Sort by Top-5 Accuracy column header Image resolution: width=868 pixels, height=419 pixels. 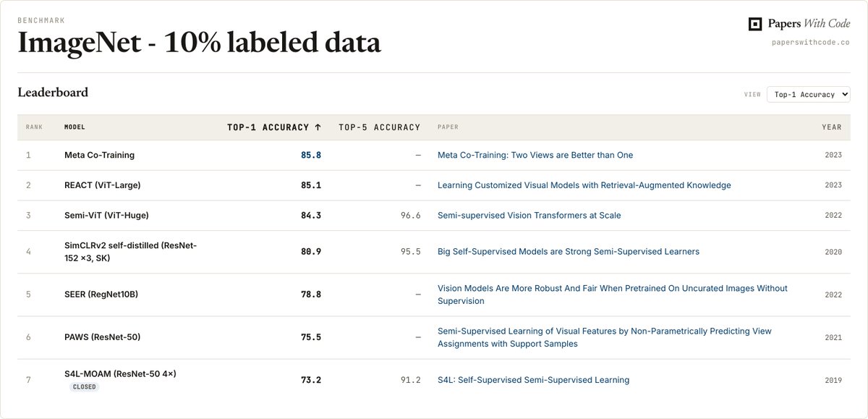point(380,127)
